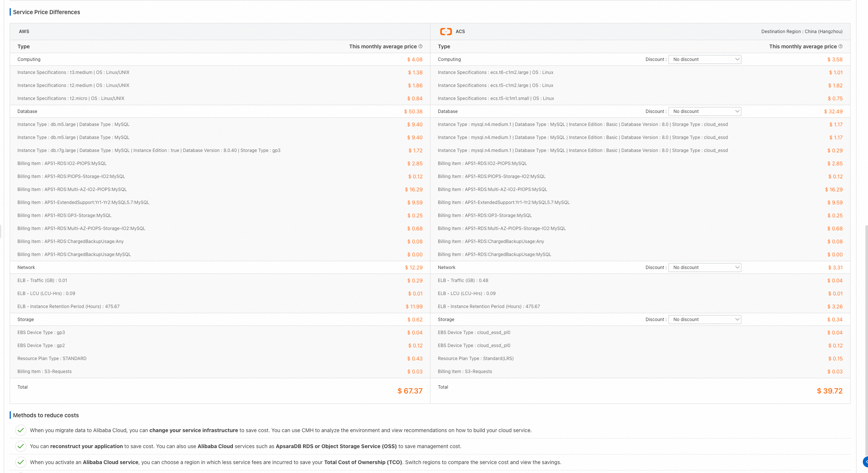The image size is (868, 473).
Task: Click the AWS Computing total $ 4.08
Action: tap(415, 59)
